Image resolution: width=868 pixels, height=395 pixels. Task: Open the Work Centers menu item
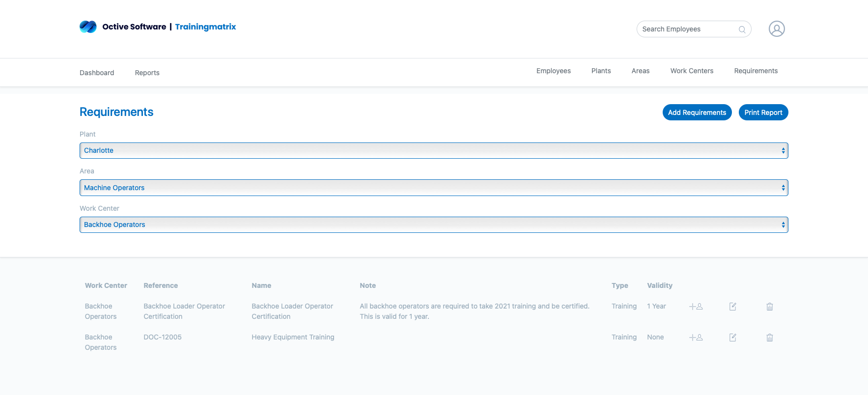tap(691, 71)
